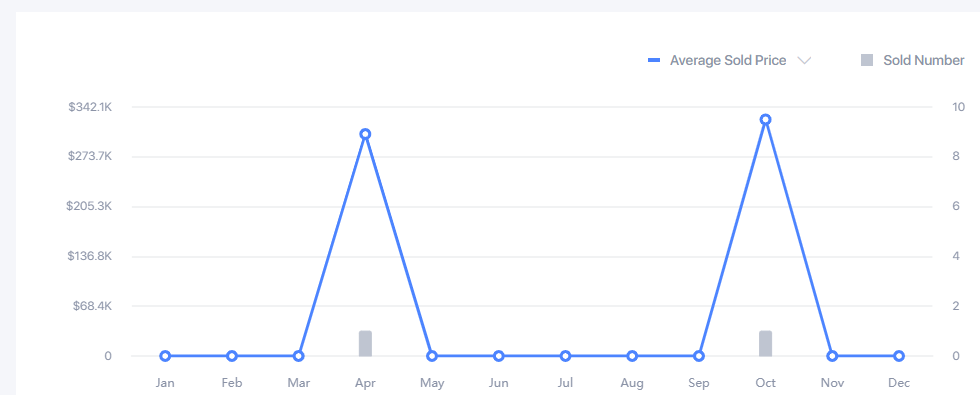Toggle the Average Sold Price legend line
The height and width of the screenshot is (395, 980).
(x=718, y=60)
